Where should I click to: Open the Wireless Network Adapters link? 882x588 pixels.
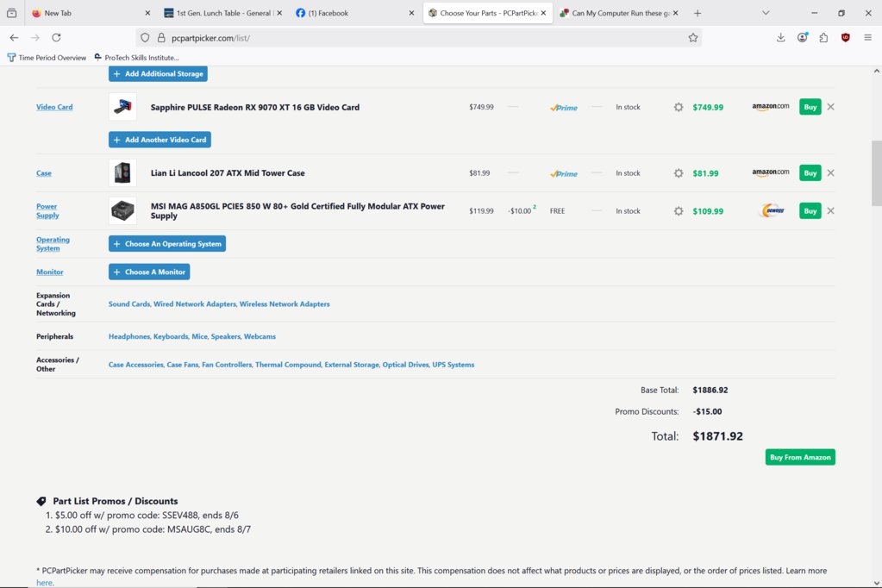coord(285,303)
